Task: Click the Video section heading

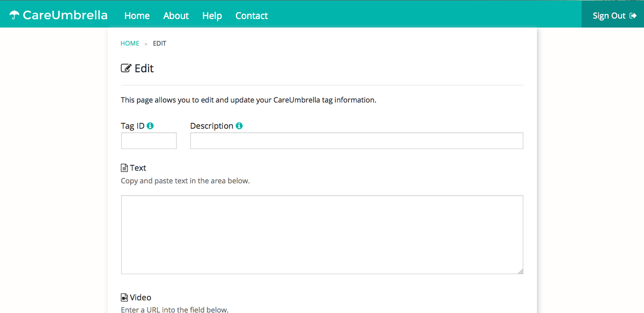Action: click(x=141, y=298)
